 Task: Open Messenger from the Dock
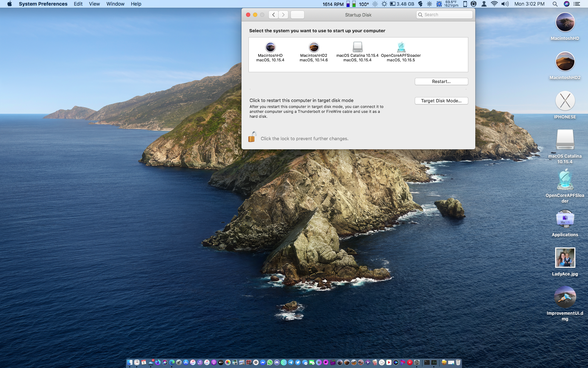pyautogui.click(x=263, y=362)
